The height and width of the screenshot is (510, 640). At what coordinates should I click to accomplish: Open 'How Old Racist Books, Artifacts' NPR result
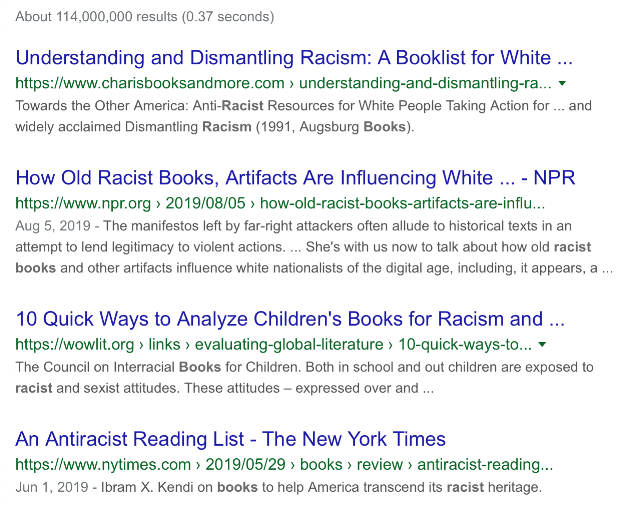pos(295,178)
